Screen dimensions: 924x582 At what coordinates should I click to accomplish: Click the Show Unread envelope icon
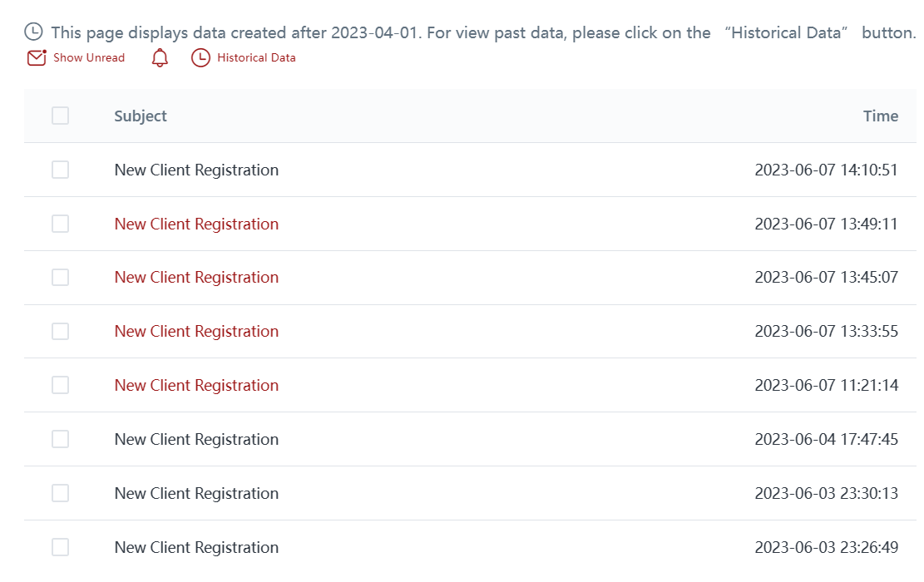[x=36, y=58]
